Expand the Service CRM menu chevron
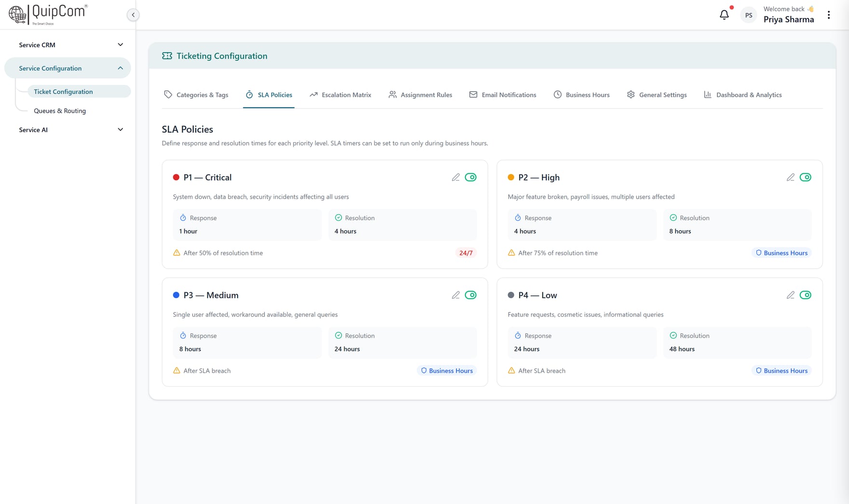Screen dimensions: 849x504 pyautogui.click(x=120, y=45)
